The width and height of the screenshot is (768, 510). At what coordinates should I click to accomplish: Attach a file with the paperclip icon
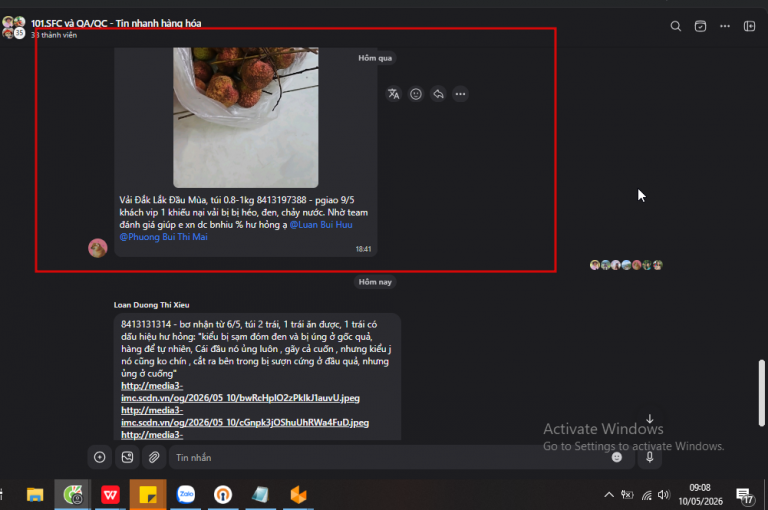pyautogui.click(x=154, y=457)
